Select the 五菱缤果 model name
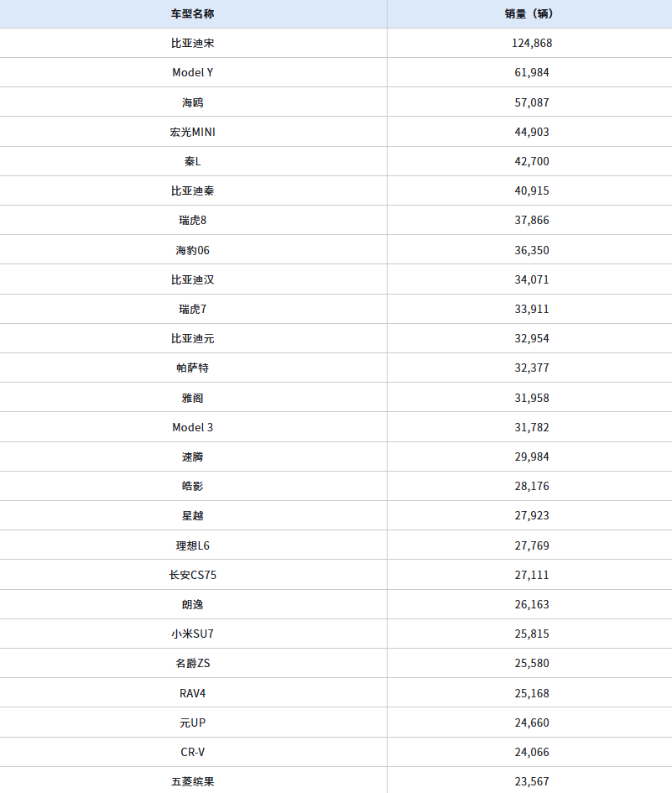This screenshot has height=793, width=672. (193, 781)
